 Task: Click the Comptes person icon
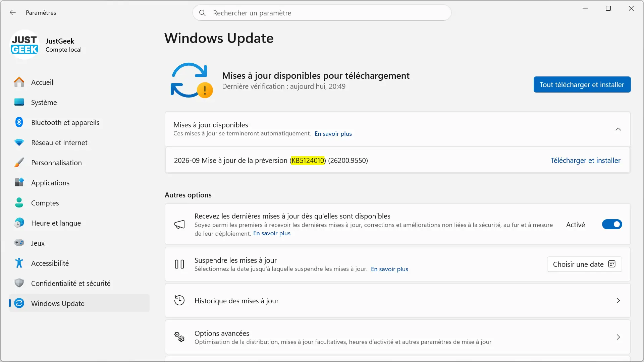pos(19,202)
